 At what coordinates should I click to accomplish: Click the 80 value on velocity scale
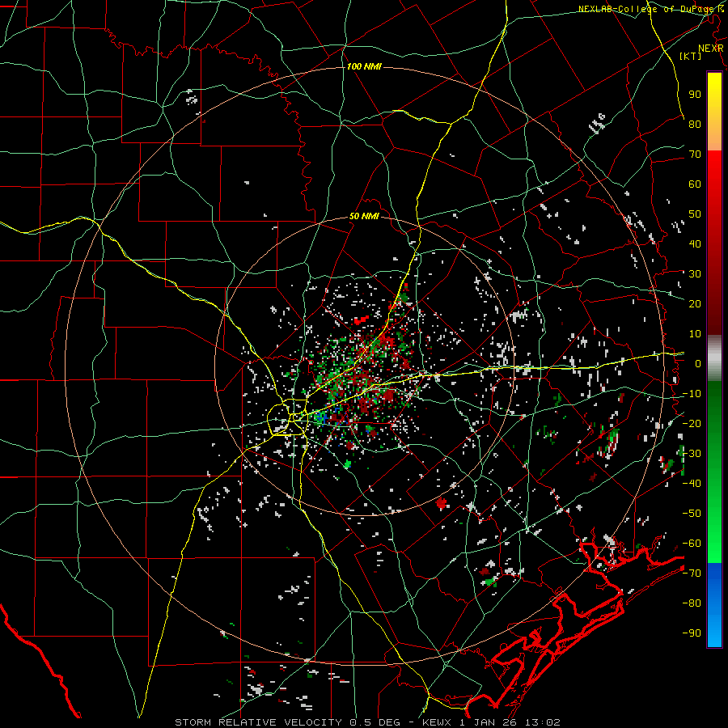pyautogui.click(x=695, y=124)
